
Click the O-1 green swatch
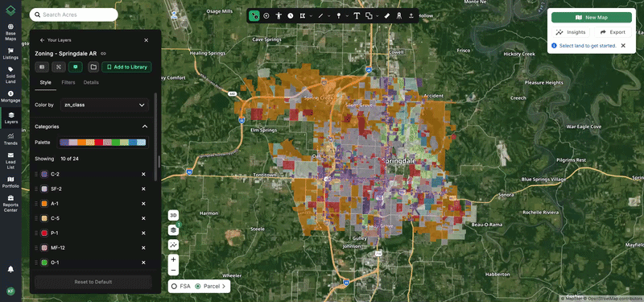tap(44, 263)
